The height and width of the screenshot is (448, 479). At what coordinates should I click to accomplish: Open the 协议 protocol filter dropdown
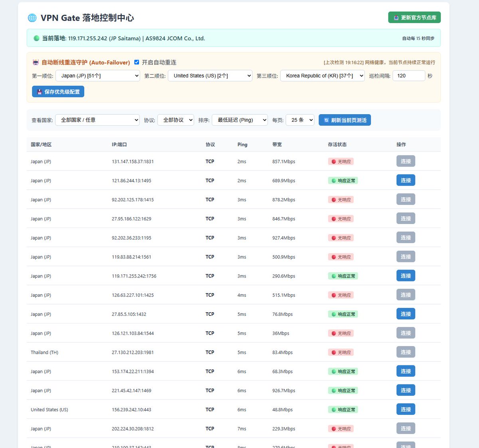(x=176, y=120)
